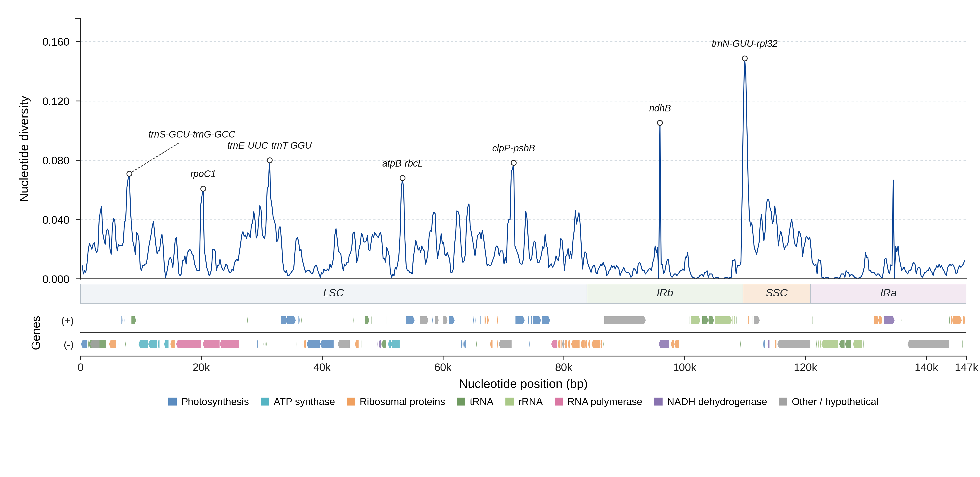The image size is (980, 477).
Task: Click the trnS-GCU-trnG-GCC annotation label
Action: pyautogui.click(x=192, y=134)
